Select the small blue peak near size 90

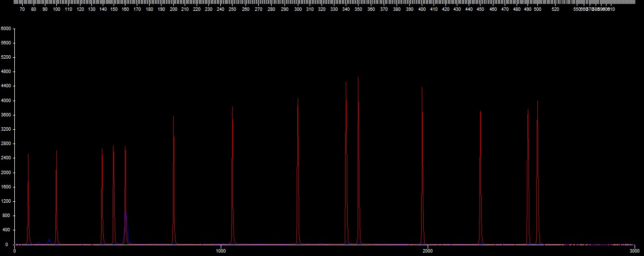(x=49, y=240)
